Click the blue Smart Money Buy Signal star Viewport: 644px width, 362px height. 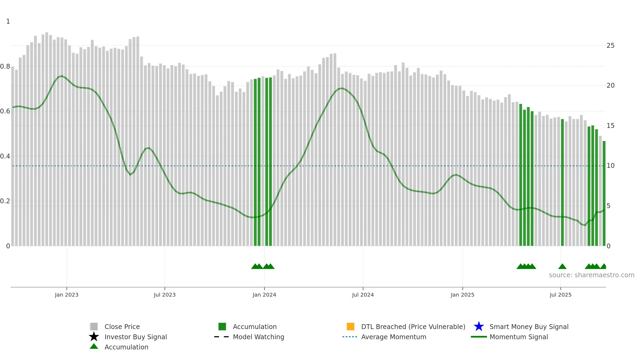[479, 326]
